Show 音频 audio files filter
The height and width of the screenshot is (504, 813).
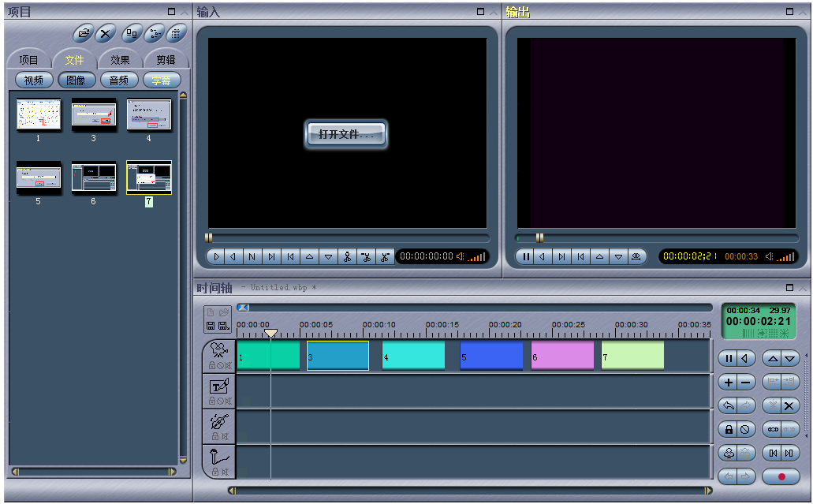click(119, 80)
